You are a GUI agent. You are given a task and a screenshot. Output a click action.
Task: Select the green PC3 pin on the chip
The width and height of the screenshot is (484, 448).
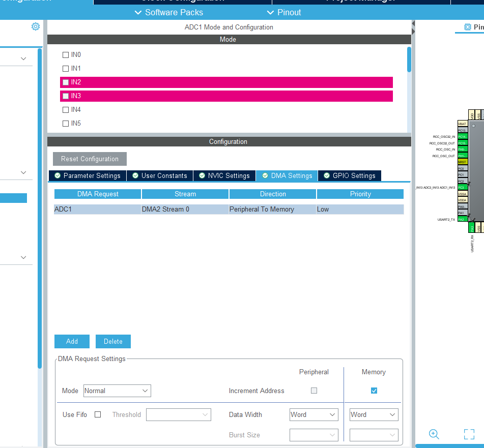pyautogui.click(x=462, y=187)
